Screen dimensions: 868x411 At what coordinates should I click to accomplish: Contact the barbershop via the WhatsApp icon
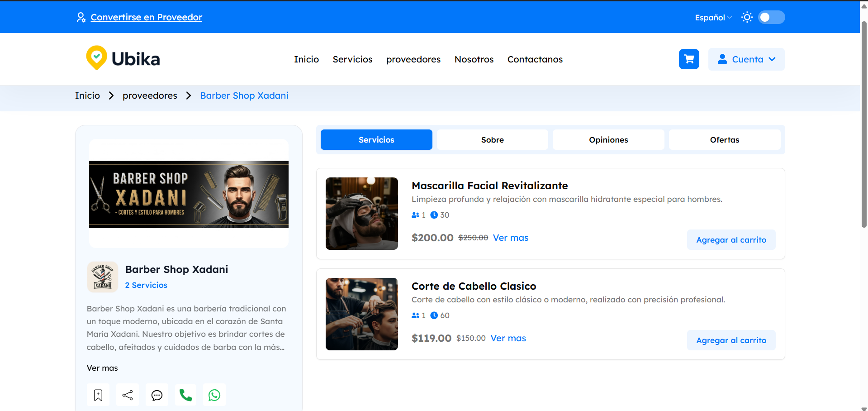pyautogui.click(x=214, y=395)
